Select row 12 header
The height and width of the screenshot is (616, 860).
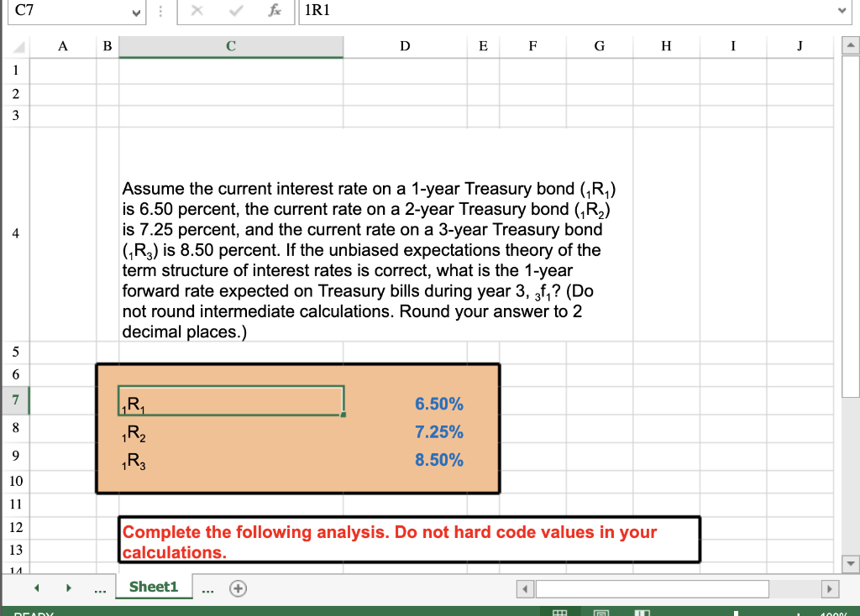tap(15, 527)
